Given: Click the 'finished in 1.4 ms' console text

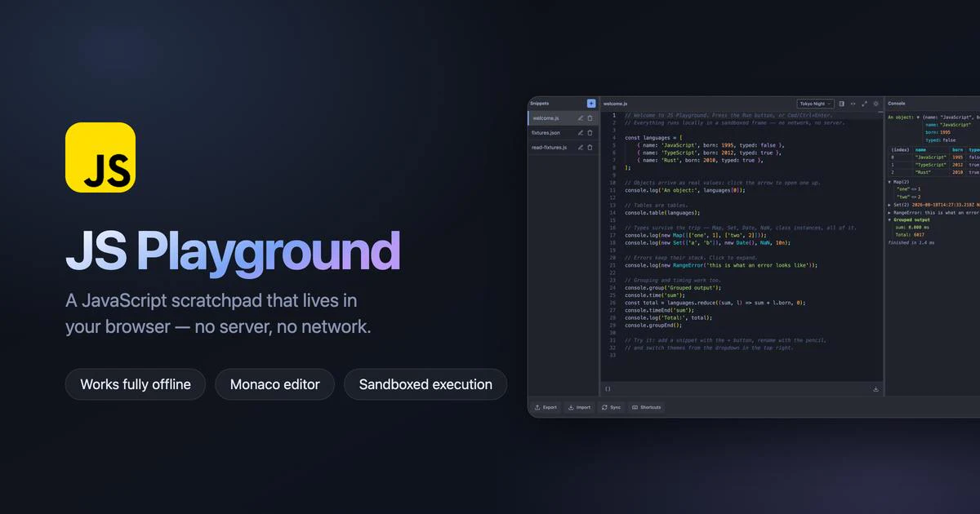Looking at the screenshot, I should pyautogui.click(x=911, y=243).
